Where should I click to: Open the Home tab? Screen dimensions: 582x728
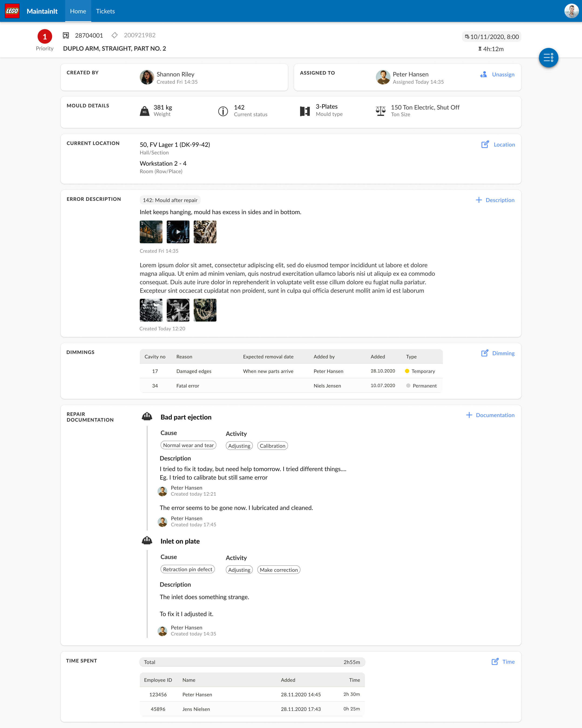tap(78, 11)
